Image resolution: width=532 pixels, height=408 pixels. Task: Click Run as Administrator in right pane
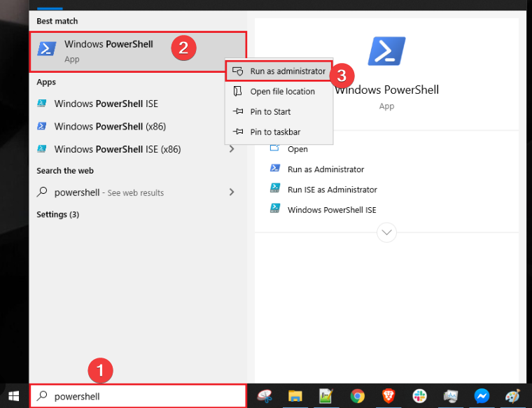click(325, 169)
